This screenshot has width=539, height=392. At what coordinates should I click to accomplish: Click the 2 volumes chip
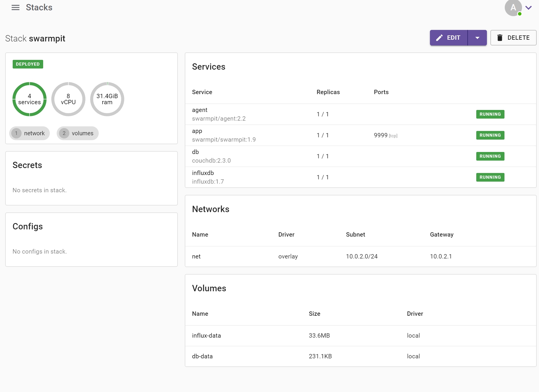click(78, 133)
